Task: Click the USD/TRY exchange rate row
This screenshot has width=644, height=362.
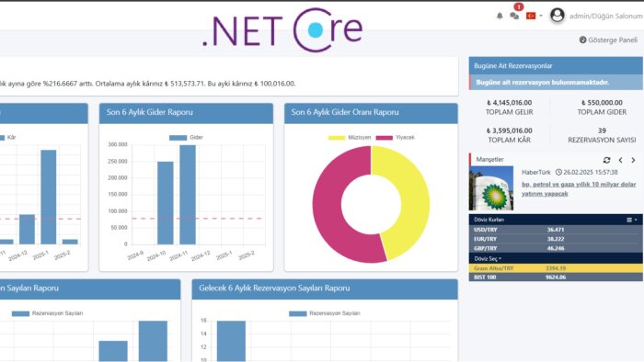Action: pyautogui.click(x=556, y=230)
